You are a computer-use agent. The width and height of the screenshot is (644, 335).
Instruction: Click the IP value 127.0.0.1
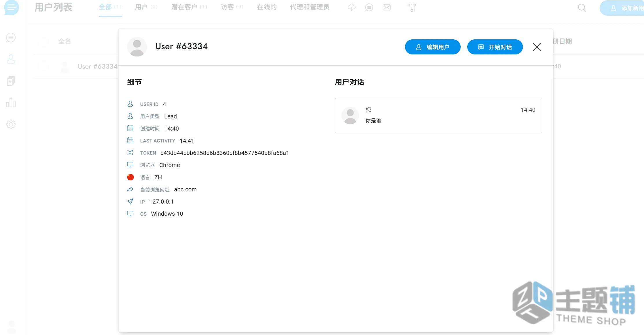pyautogui.click(x=161, y=202)
